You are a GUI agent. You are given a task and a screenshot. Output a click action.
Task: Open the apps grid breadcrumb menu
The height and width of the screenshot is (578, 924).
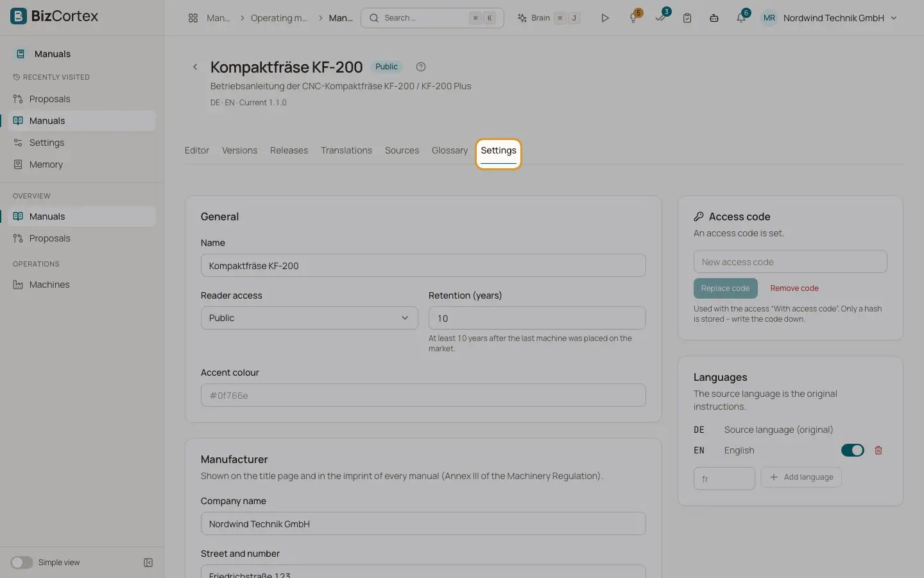pos(193,18)
